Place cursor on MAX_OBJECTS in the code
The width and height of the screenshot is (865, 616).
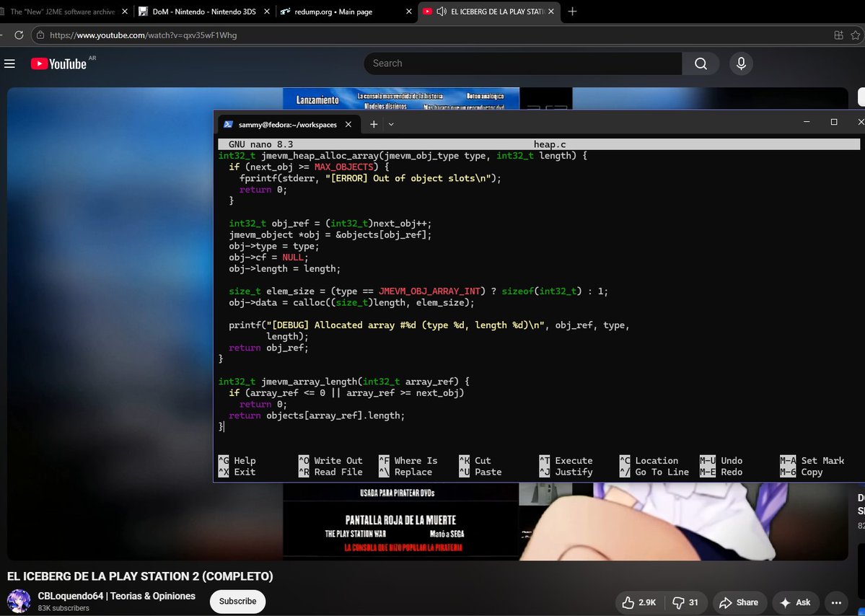(x=343, y=167)
